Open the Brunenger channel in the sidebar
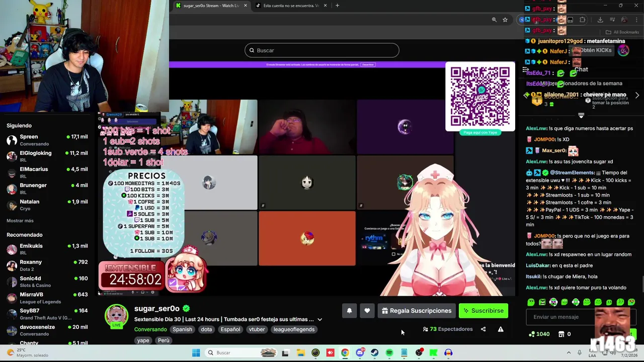 coord(47,189)
